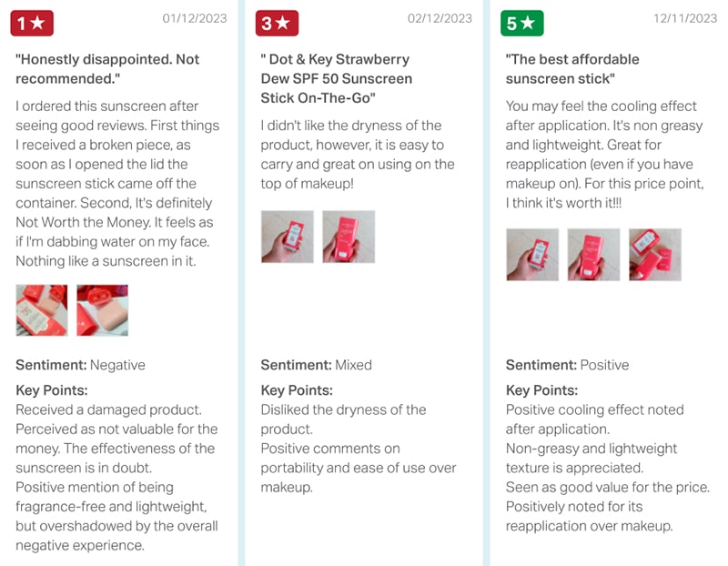
Task: View first photo in the 3-star review
Action: click(287, 237)
